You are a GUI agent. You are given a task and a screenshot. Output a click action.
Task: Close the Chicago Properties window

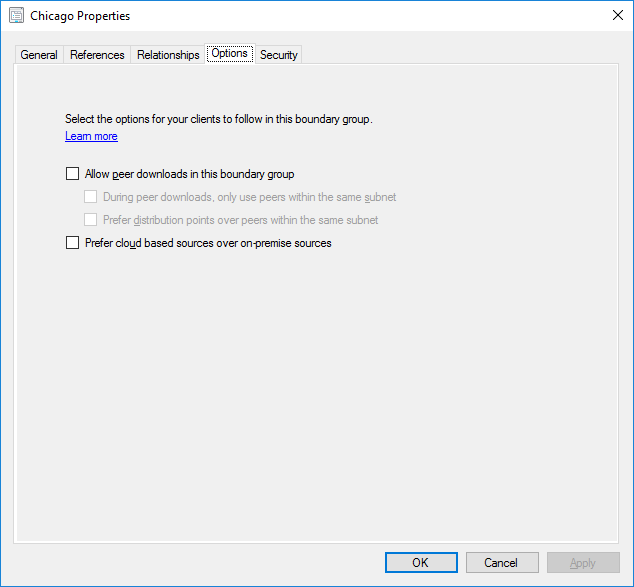click(617, 15)
